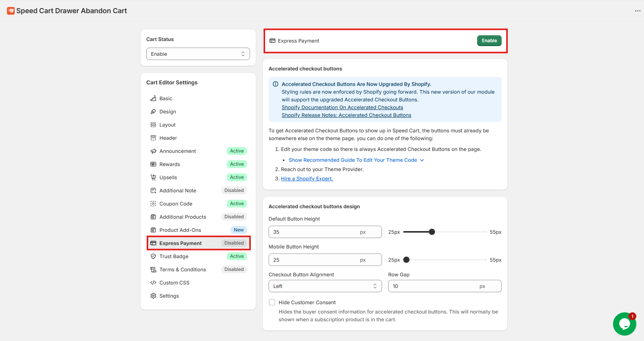Open the Checkout Button Alignment dropdown

point(325,286)
